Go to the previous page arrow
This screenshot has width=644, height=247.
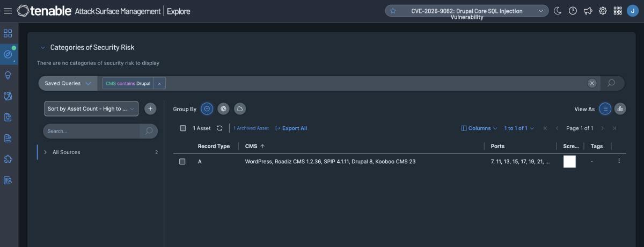point(557,128)
